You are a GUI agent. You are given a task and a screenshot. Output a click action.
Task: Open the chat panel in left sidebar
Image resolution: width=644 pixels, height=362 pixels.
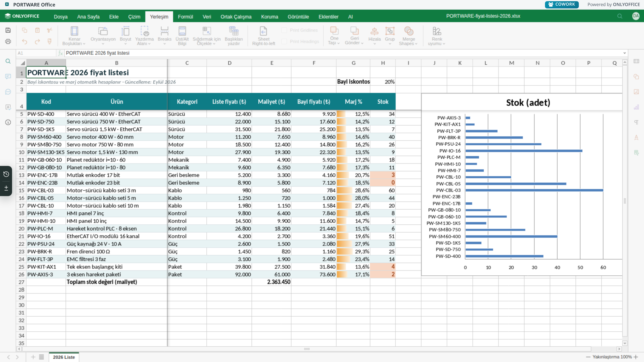coord(8,92)
